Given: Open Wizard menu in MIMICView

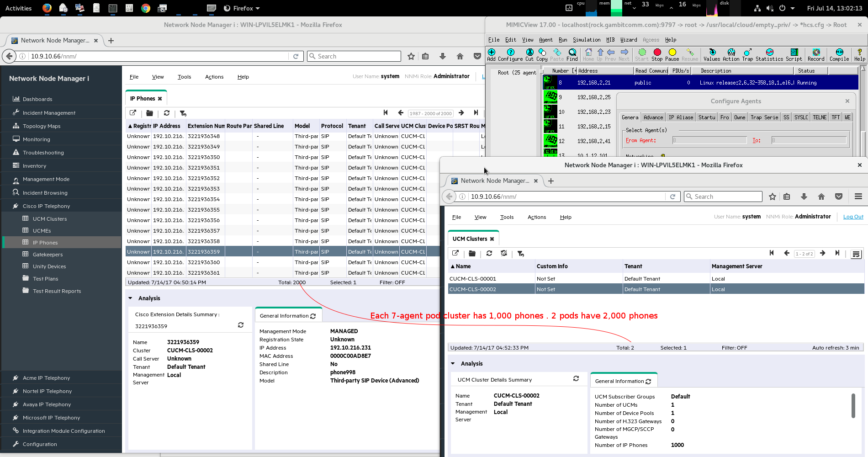Looking at the screenshot, I should (x=629, y=40).
